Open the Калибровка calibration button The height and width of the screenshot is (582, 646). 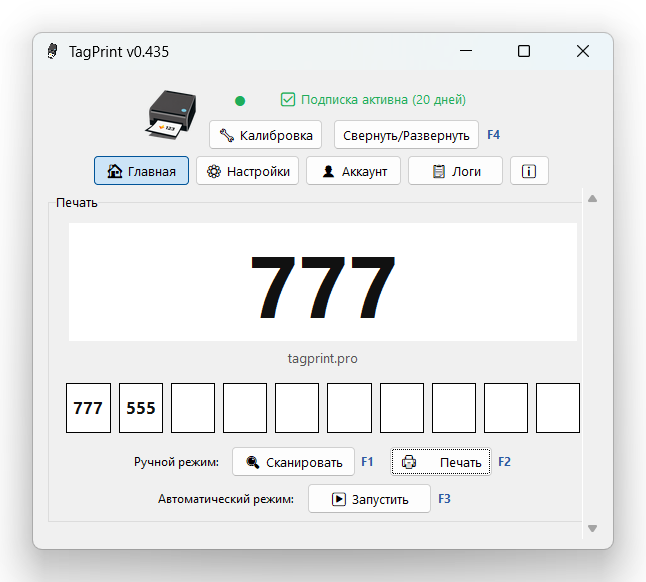click(x=265, y=135)
